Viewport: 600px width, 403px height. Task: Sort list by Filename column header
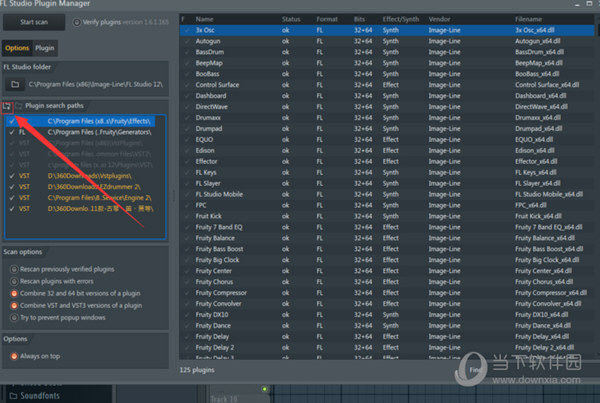pyautogui.click(x=528, y=19)
